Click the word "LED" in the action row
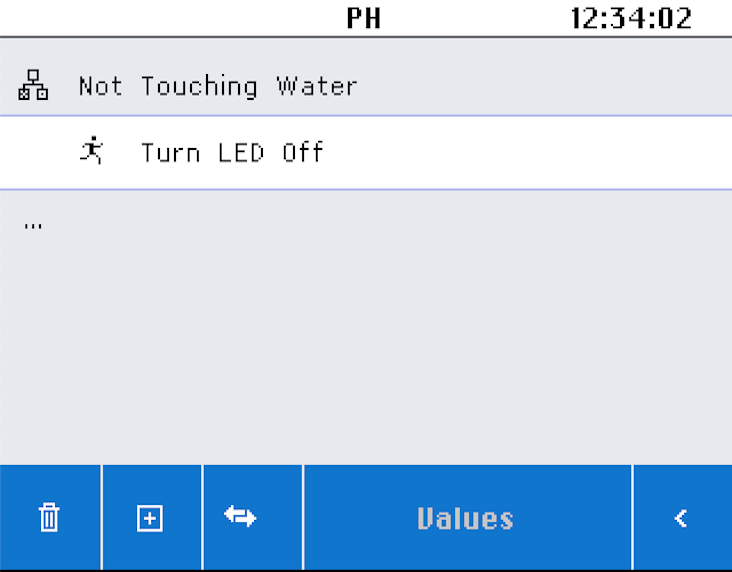 (x=240, y=153)
